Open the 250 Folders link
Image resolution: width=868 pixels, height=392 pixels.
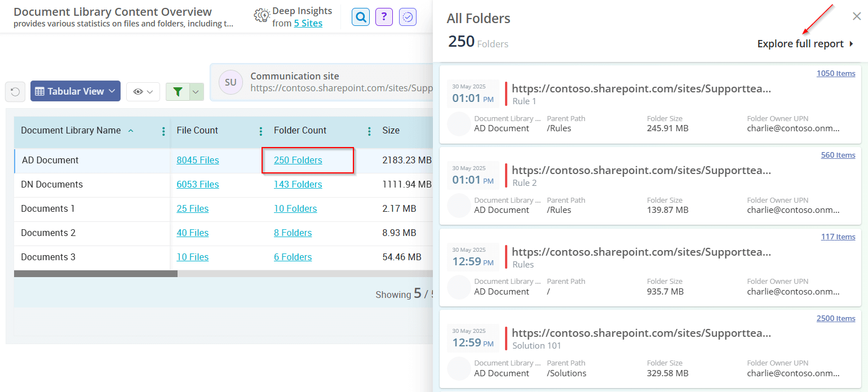pyautogui.click(x=297, y=160)
